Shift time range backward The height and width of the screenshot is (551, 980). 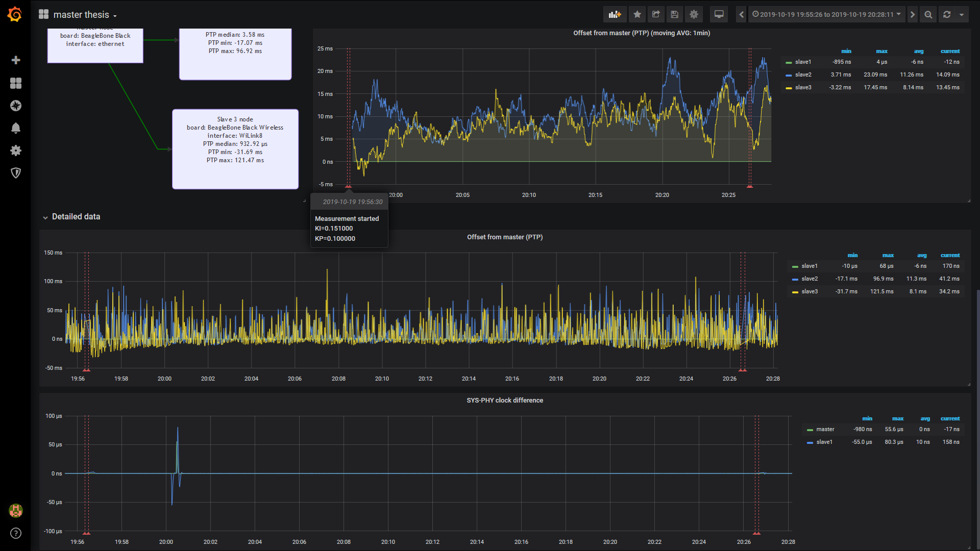(x=742, y=14)
